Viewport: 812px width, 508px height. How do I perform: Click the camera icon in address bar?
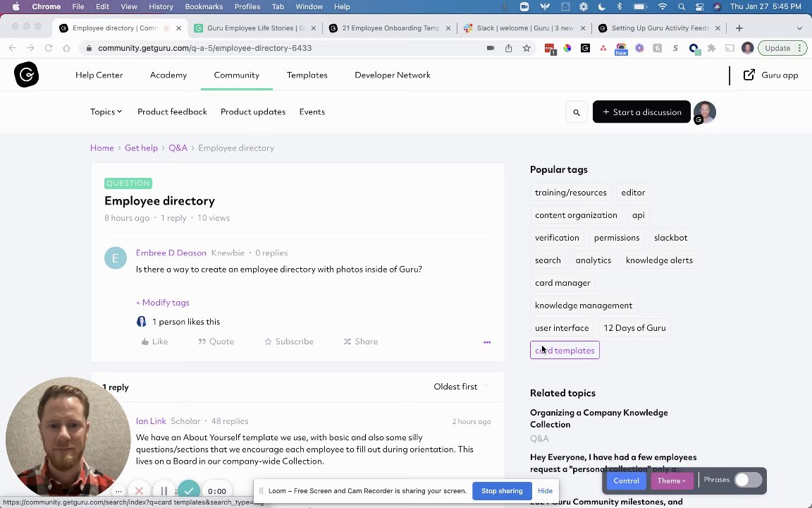click(491, 48)
